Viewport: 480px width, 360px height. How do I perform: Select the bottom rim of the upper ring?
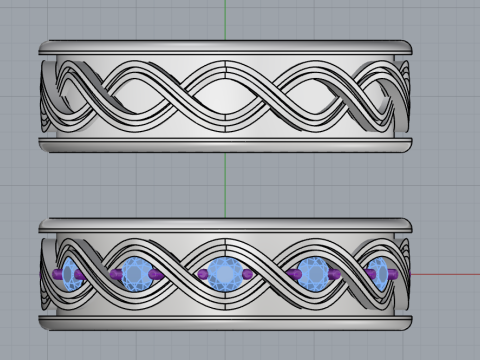pyautogui.click(x=225, y=146)
